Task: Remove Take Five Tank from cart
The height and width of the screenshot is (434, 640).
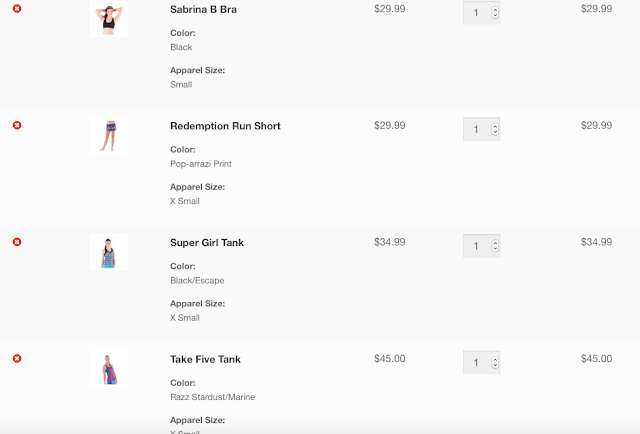Action: [17, 358]
